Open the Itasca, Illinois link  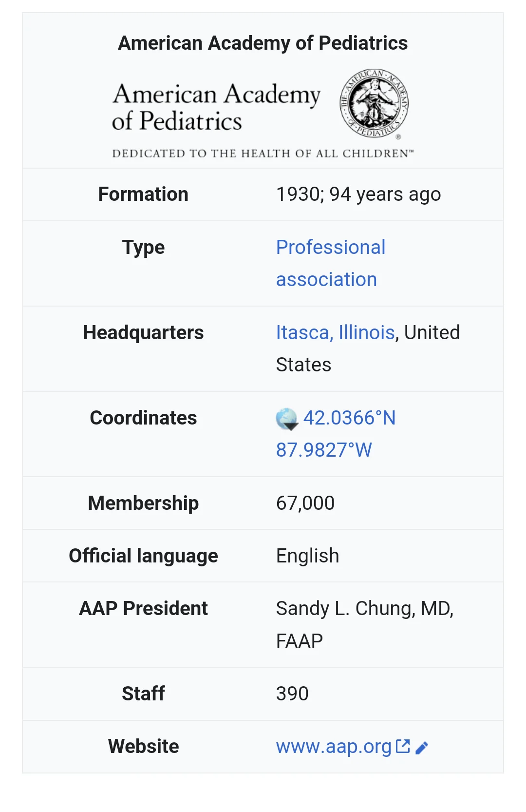335,332
